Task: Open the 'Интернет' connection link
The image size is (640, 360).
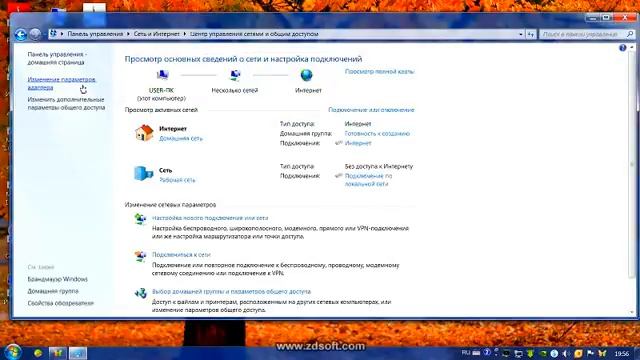Action: pos(358,143)
